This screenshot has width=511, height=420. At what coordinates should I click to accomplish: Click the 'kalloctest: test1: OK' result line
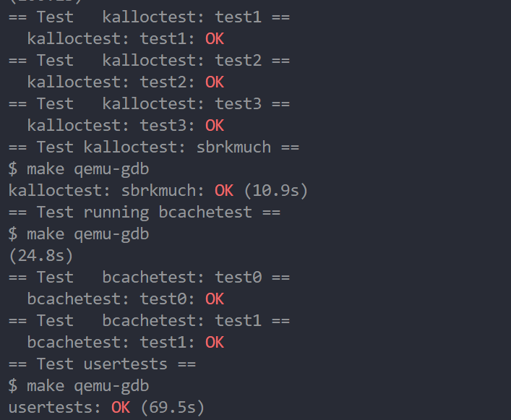pyautogui.click(x=126, y=39)
